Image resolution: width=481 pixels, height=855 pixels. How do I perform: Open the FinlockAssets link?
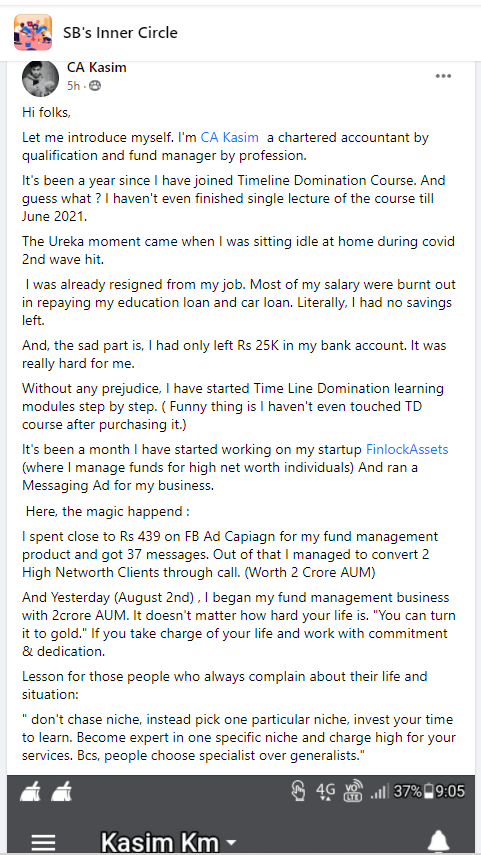click(407, 449)
